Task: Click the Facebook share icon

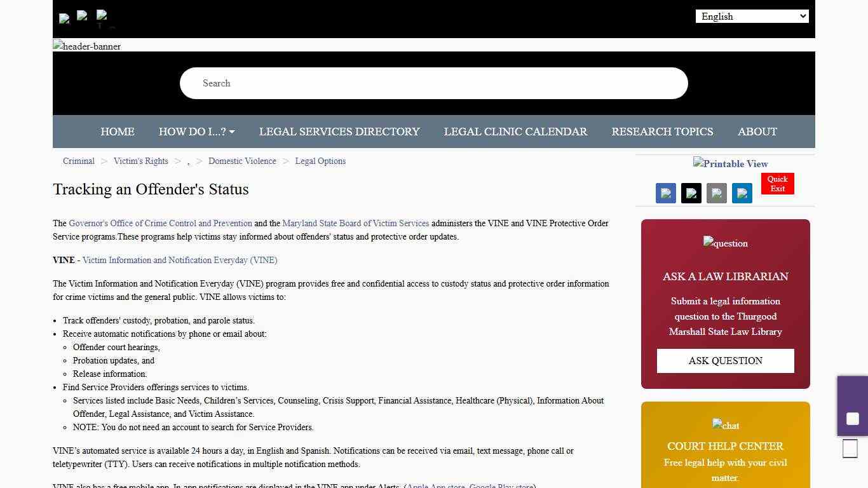Action: [666, 193]
